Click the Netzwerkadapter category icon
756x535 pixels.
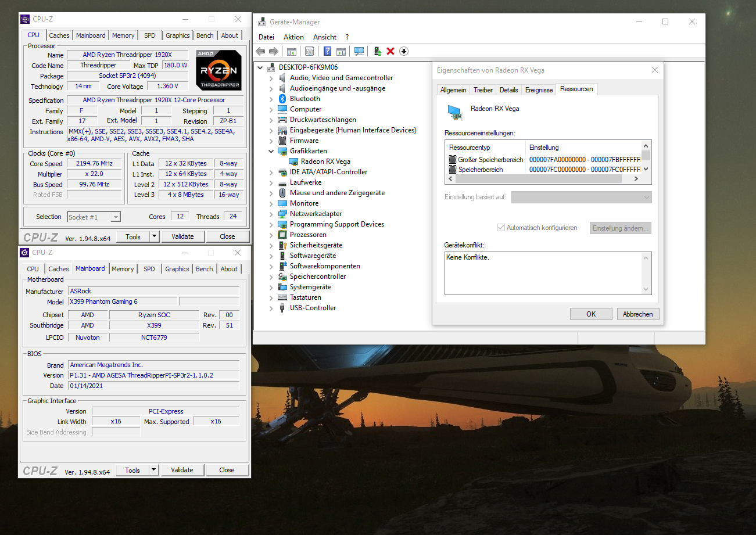(282, 214)
